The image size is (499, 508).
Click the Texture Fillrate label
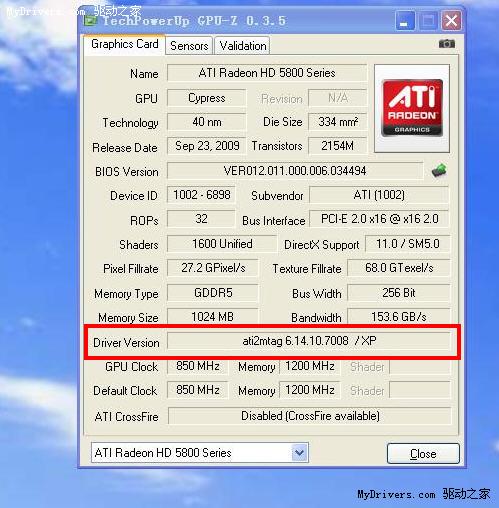pos(307,269)
